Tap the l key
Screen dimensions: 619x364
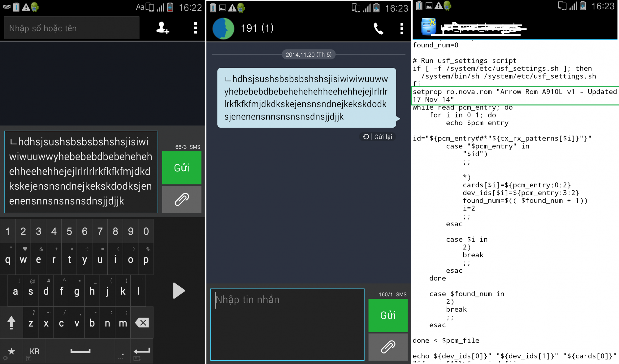point(138,291)
